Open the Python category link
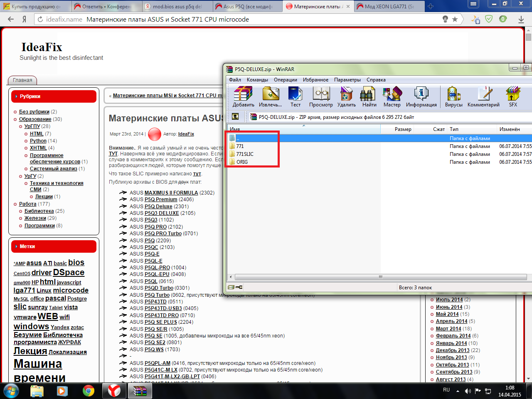Screen dimensions: 532x399 point(38,141)
